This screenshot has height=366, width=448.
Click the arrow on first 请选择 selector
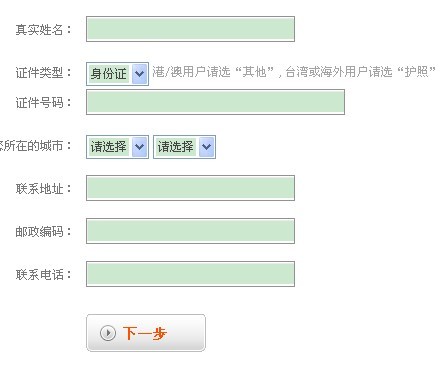[x=140, y=147]
